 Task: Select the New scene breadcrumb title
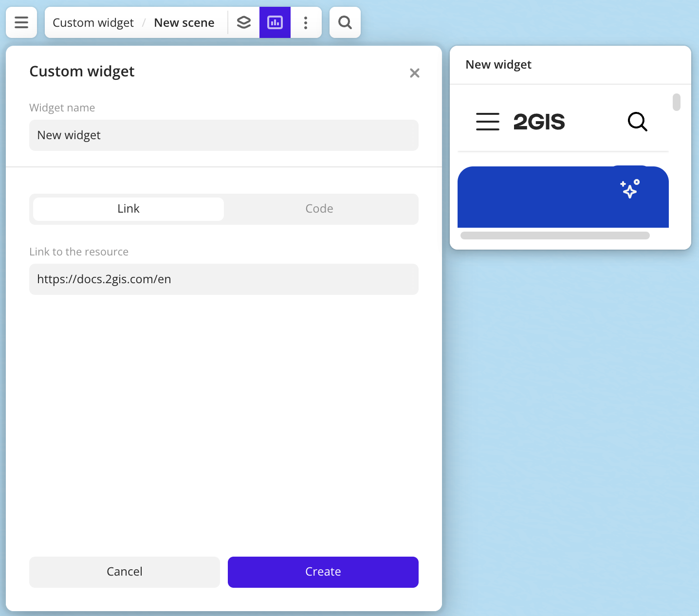(x=184, y=23)
